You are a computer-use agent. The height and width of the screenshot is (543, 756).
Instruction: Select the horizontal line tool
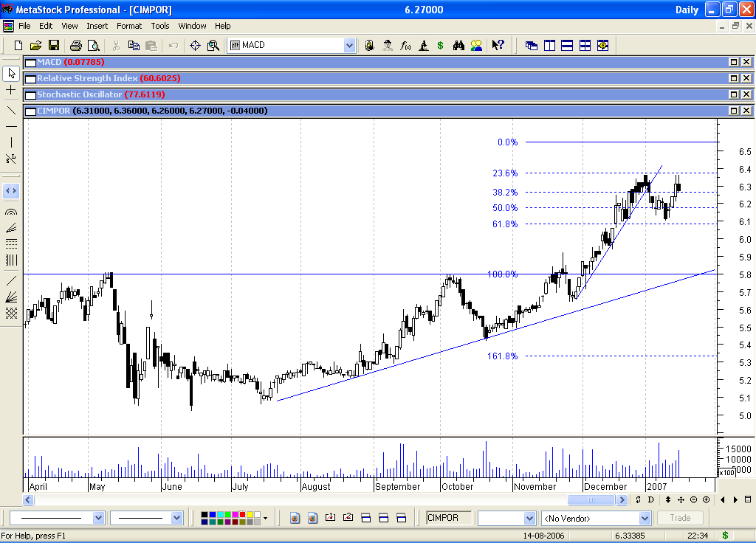pyautogui.click(x=11, y=126)
